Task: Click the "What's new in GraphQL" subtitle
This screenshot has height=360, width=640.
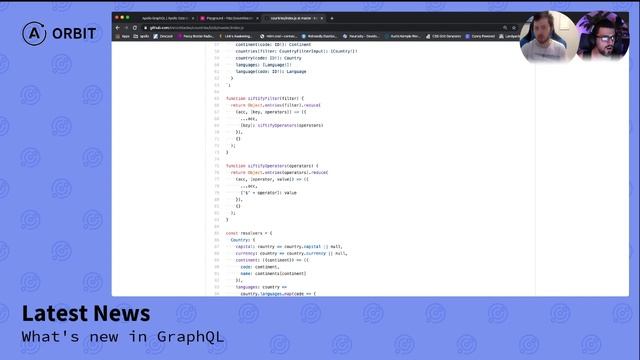Action: [x=123, y=337]
